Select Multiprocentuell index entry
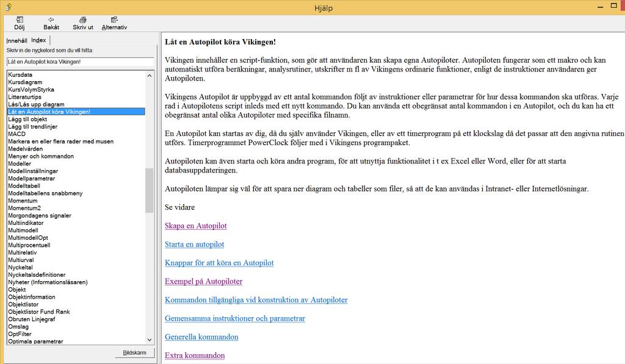 point(29,245)
